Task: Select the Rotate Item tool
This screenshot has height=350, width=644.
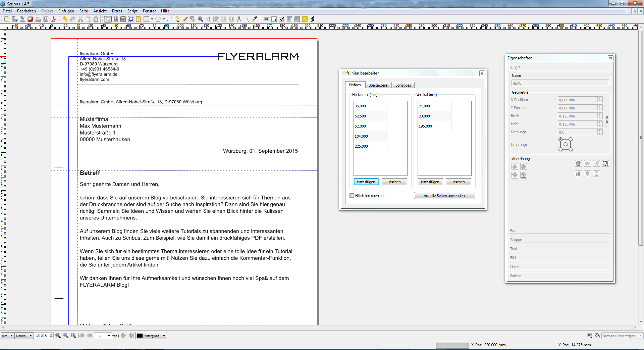Action: point(193,19)
